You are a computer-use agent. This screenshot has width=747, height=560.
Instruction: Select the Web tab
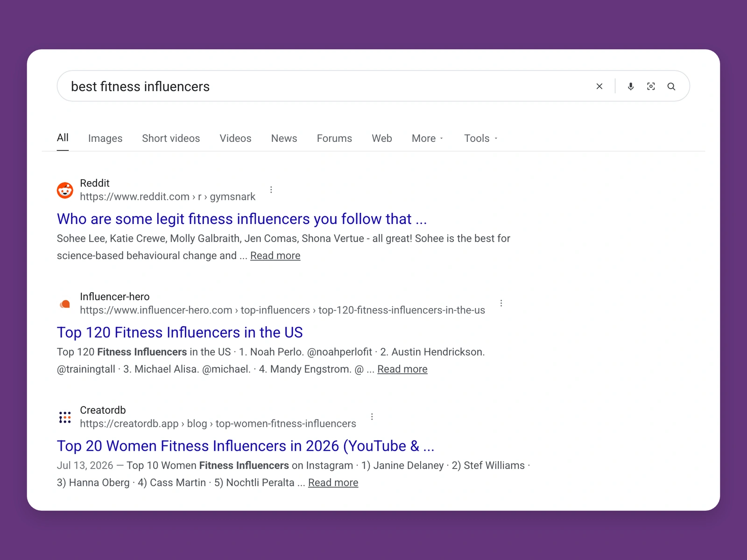[382, 139]
